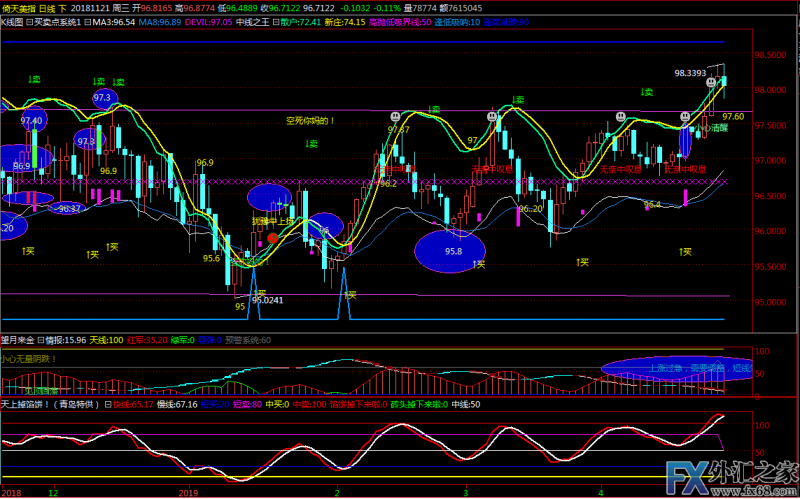Collapse the box icon before 买卖点系统1
800x499 pixels.
coord(29,22)
